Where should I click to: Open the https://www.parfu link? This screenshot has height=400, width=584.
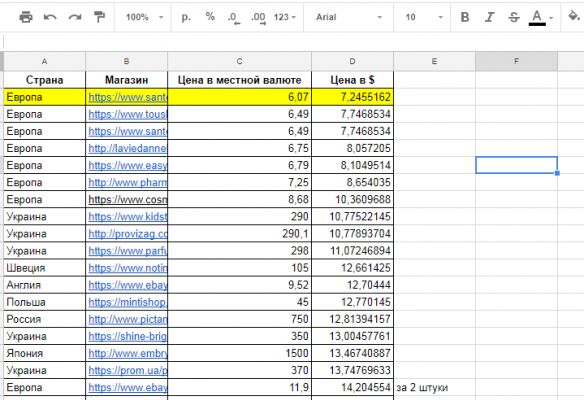[128, 251]
